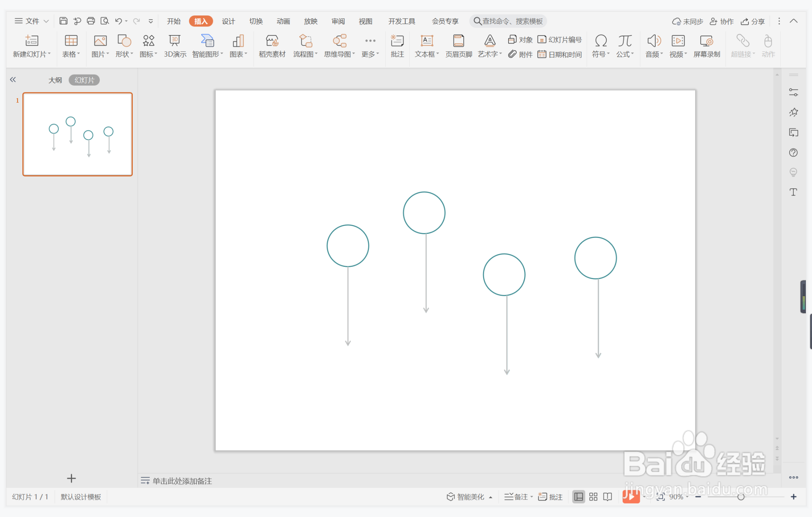The image size is (812, 517).
Task: Click the 协作 collaborate button
Action: (x=722, y=21)
